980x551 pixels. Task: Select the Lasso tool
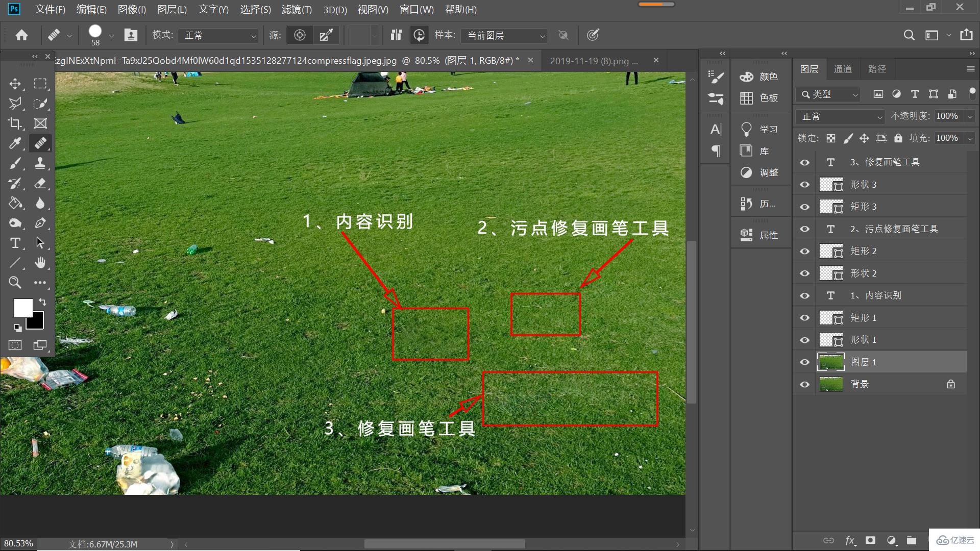click(15, 103)
